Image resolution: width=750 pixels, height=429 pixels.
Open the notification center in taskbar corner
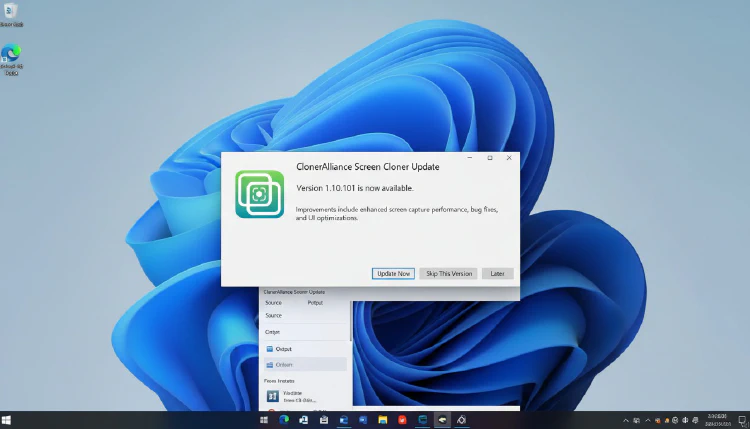click(x=742, y=420)
